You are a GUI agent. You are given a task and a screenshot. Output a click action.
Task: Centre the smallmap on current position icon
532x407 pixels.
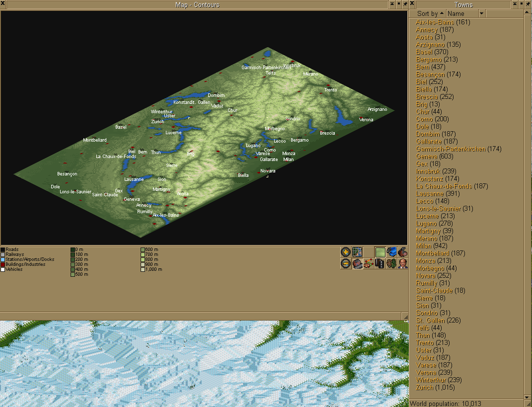point(357,252)
